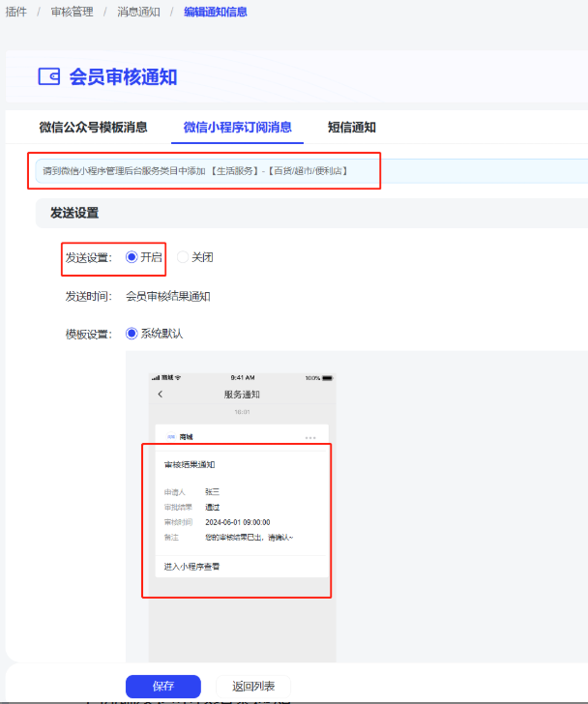Click the 返回列表 button

point(252,687)
